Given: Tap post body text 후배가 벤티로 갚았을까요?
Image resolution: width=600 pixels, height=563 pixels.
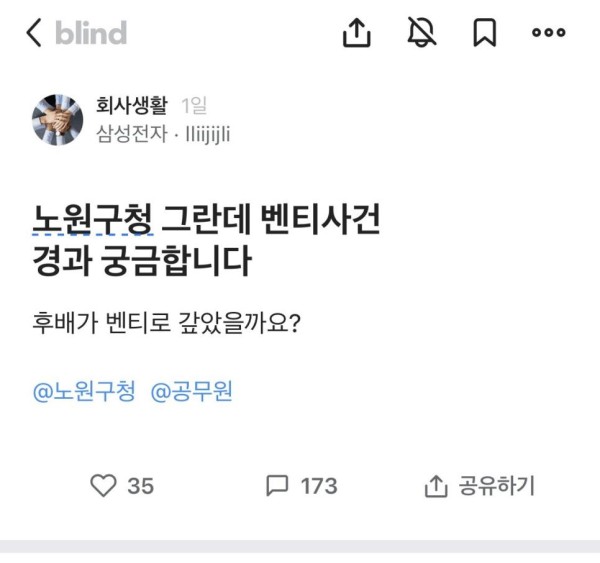Looking at the screenshot, I should [x=168, y=325].
